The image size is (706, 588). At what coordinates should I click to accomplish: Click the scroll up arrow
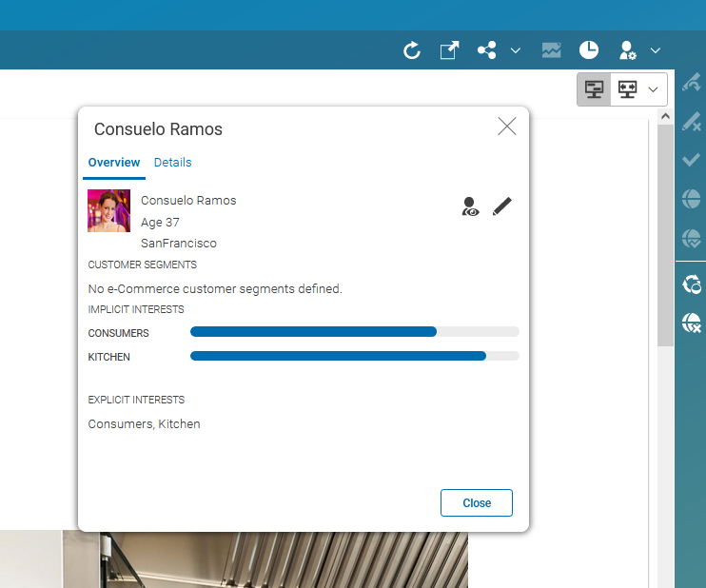[665, 116]
